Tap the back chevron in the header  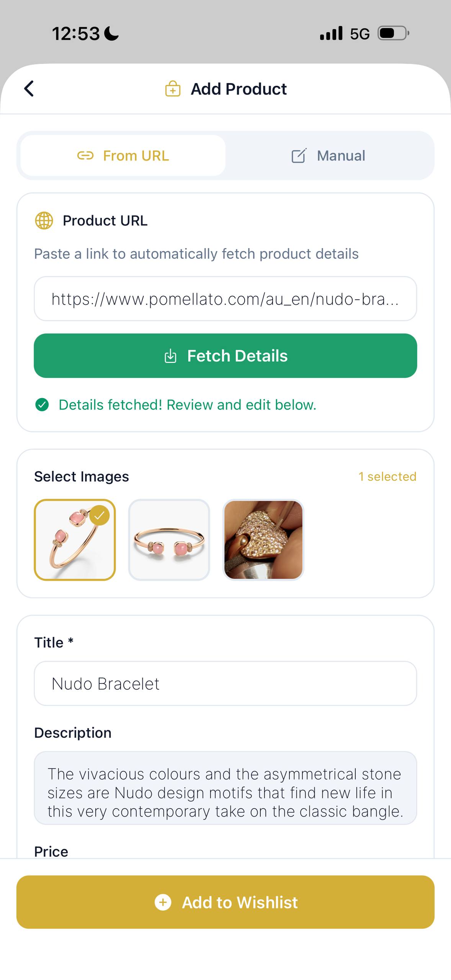(x=28, y=88)
